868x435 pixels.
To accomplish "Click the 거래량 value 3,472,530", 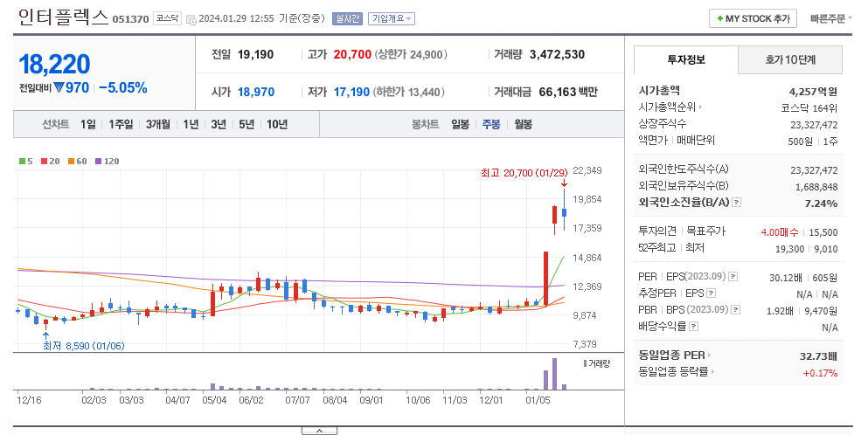I will [557, 54].
